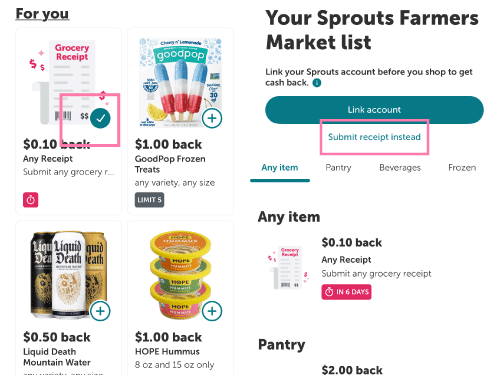The image size is (500, 375).
Task: Open the Grocery Receipt thumbnail in list
Action: 288,268
